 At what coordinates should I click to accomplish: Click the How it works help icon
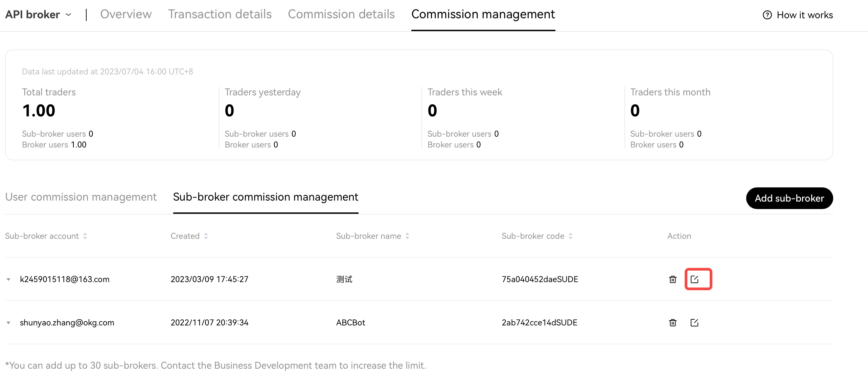click(x=767, y=15)
